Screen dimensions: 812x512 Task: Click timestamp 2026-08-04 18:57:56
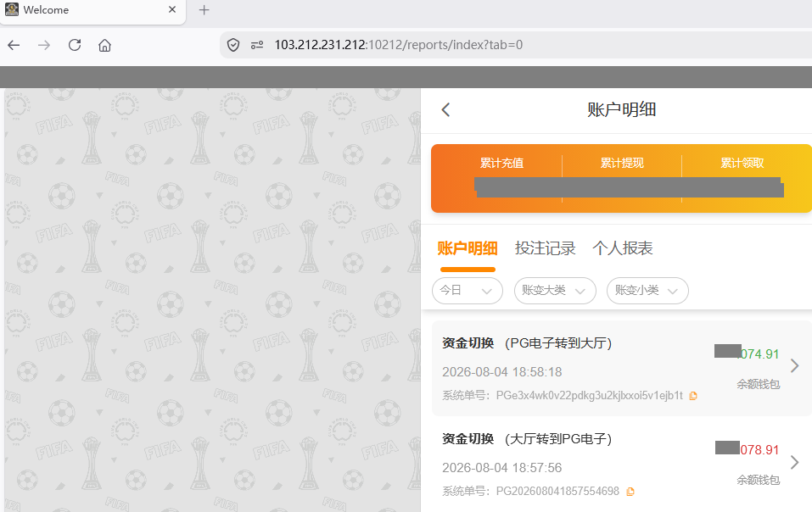point(501,468)
